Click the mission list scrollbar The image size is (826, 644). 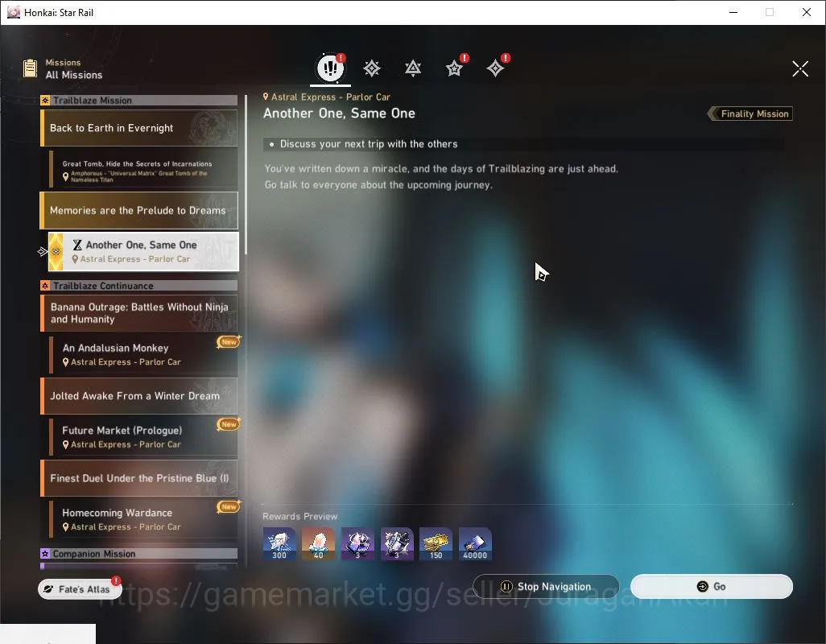pyautogui.click(x=246, y=175)
